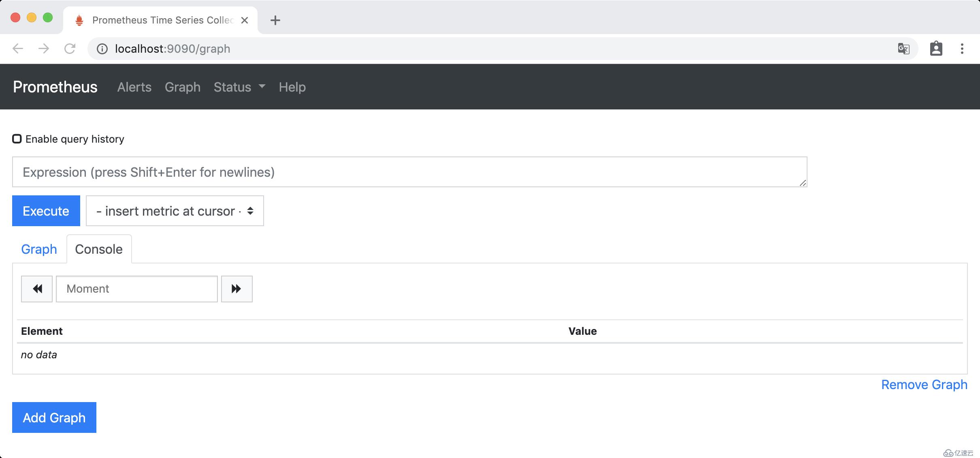Screen dimensions: 980x458
Task: Open the Moment time input field
Action: click(x=137, y=289)
